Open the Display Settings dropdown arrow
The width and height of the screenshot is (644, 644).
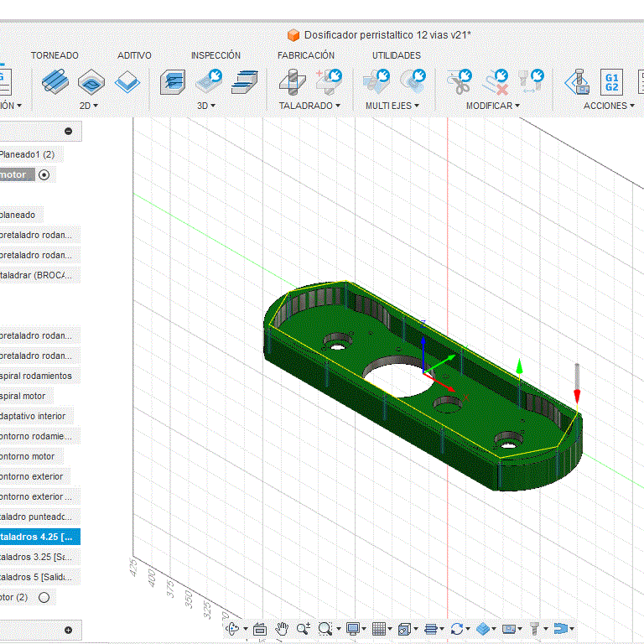point(364,629)
